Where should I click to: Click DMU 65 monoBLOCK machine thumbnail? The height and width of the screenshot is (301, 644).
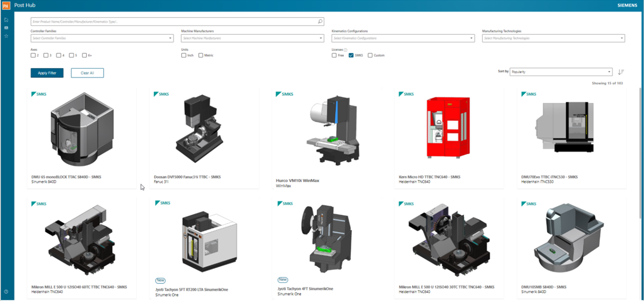coord(81,129)
